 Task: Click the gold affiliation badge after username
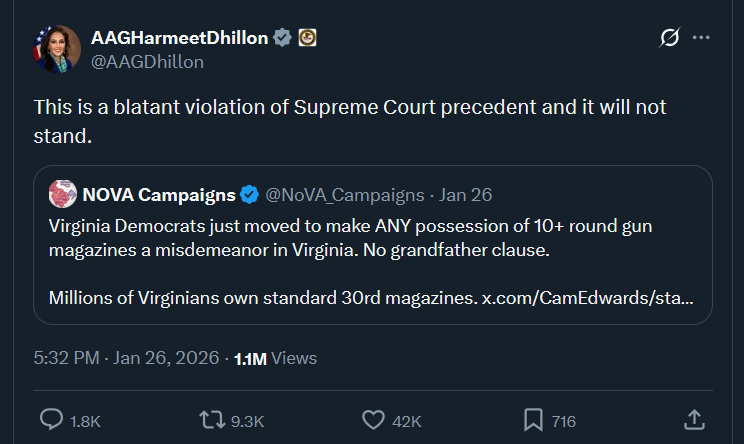[308, 38]
